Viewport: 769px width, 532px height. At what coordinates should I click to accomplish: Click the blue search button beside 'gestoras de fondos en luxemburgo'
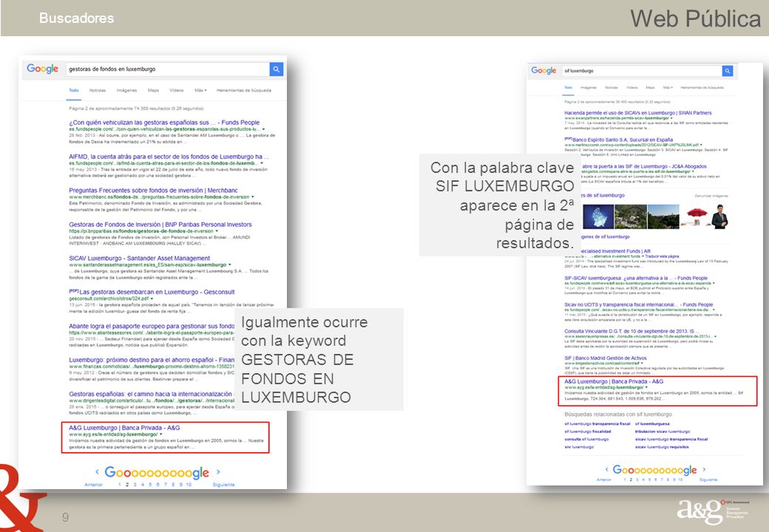pos(277,69)
